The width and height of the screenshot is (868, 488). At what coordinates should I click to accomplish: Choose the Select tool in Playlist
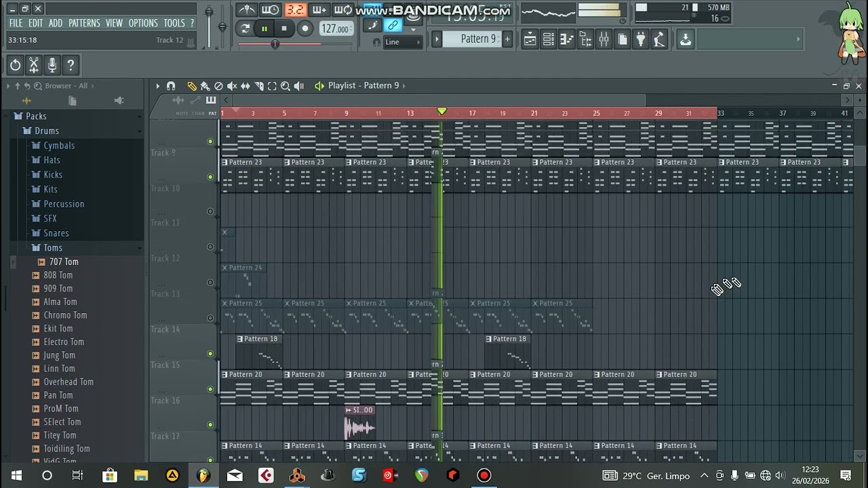pyautogui.click(x=272, y=86)
